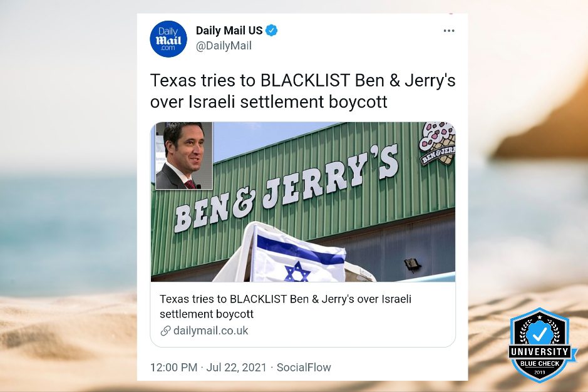The width and height of the screenshot is (588, 392).
Task: Select the Daily Mail US display name
Action: [229, 31]
